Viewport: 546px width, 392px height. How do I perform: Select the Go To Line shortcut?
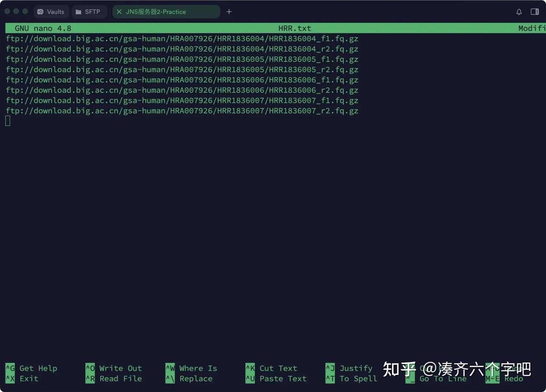tap(443, 378)
